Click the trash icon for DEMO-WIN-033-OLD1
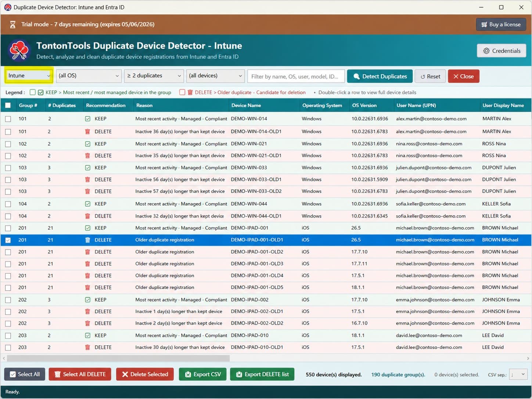The image size is (532, 399). [87, 180]
